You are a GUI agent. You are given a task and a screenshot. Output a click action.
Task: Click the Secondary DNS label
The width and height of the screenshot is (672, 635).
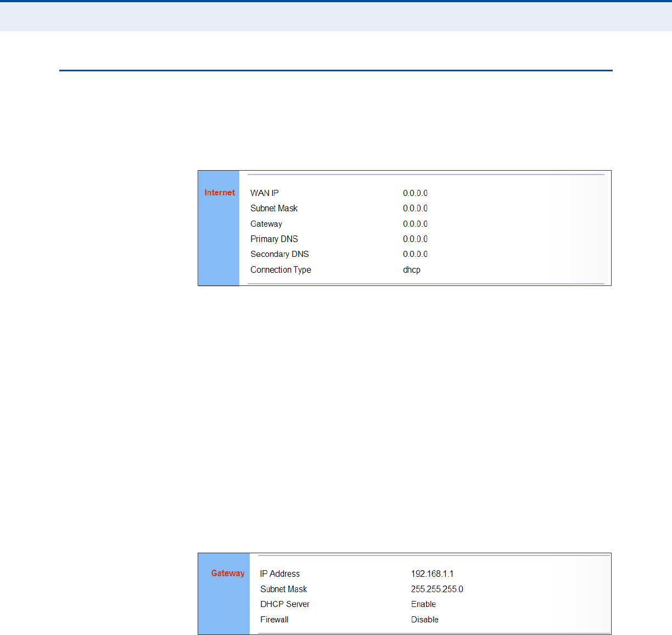pos(279,254)
